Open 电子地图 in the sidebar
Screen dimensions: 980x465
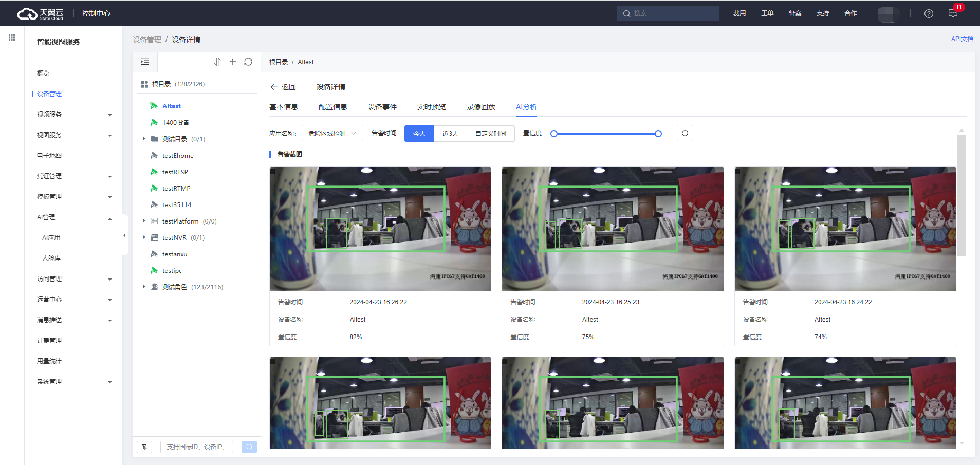coord(49,155)
